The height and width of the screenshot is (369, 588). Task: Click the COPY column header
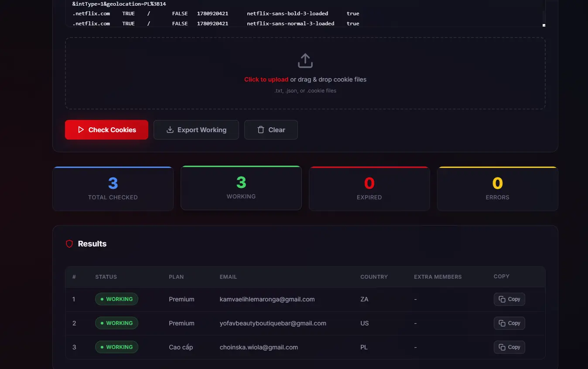[502, 277]
